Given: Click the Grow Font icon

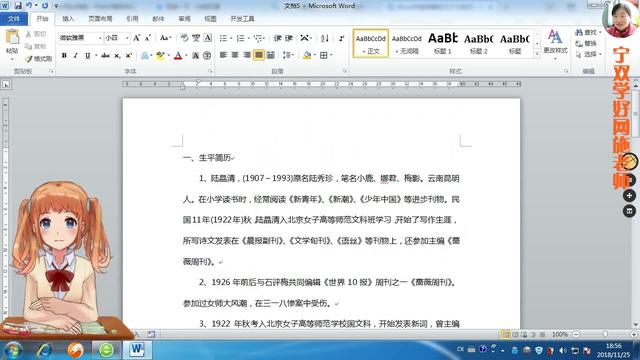Looking at the screenshot, I should 136,38.
